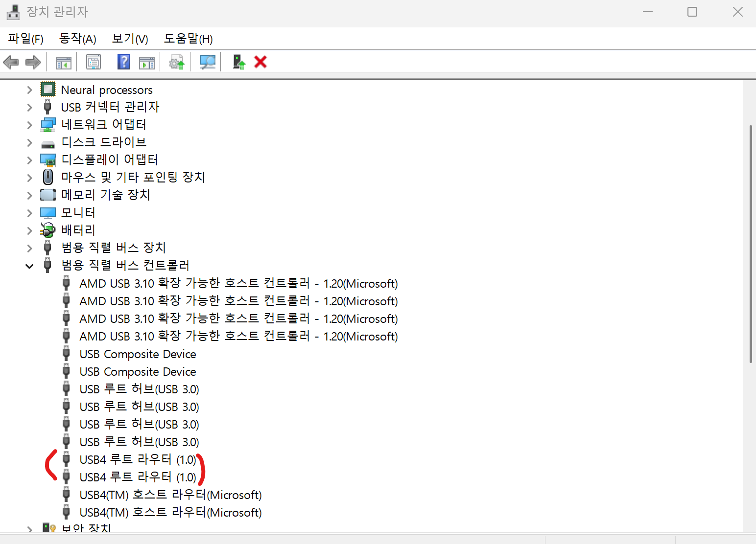Select the memory technology device icon

click(48, 195)
